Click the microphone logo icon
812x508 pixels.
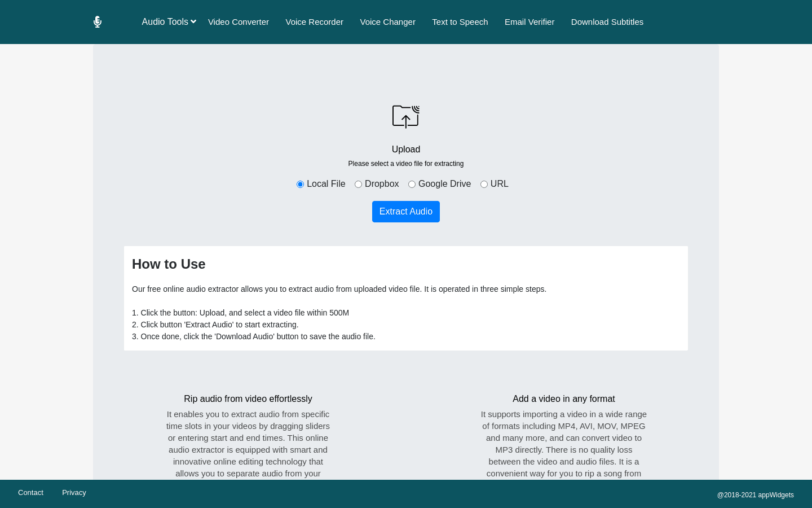tap(97, 21)
